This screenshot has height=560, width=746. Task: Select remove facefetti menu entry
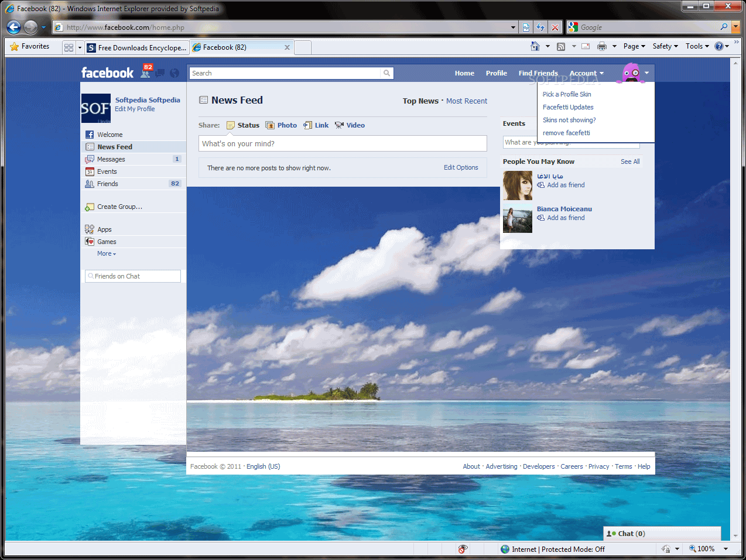[x=566, y=133]
